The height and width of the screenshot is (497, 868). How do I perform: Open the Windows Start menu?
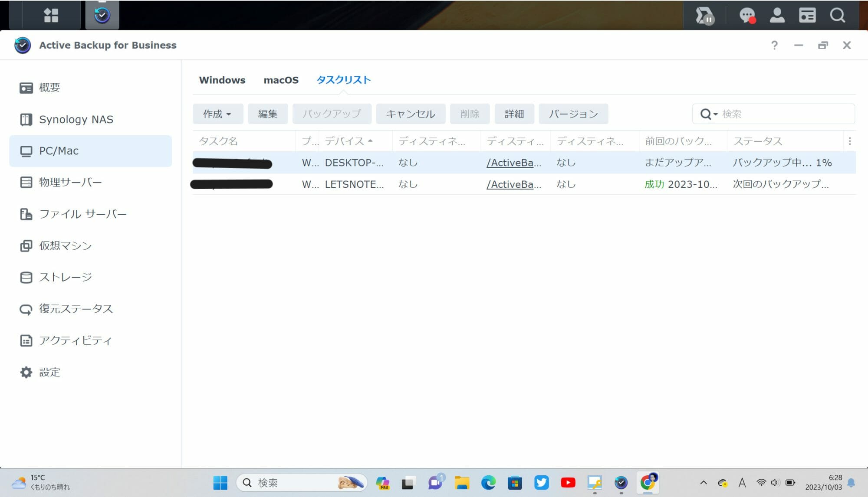[x=220, y=483]
